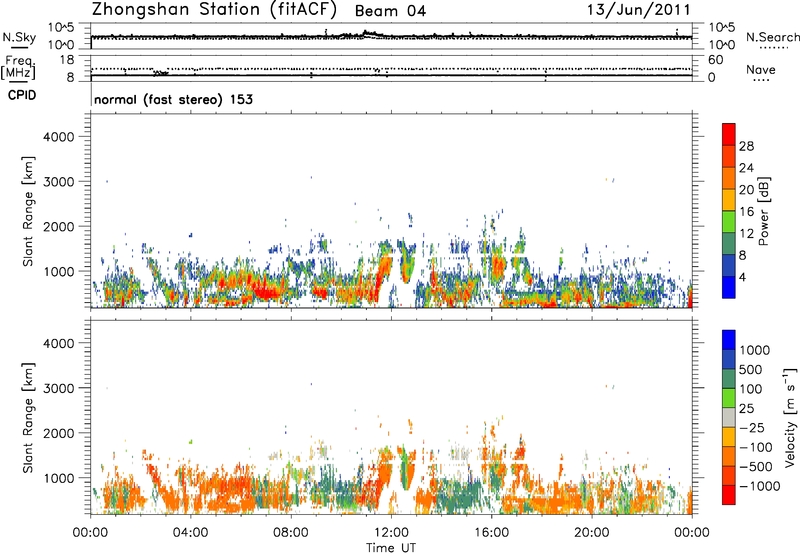Click the CPID row label
This screenshot has height=554, width=800.
22,95
